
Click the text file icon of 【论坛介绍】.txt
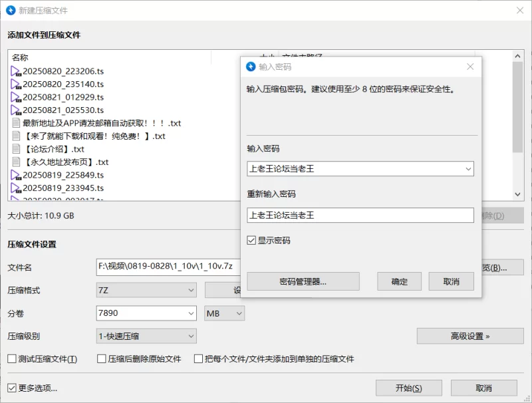point(17,149)
